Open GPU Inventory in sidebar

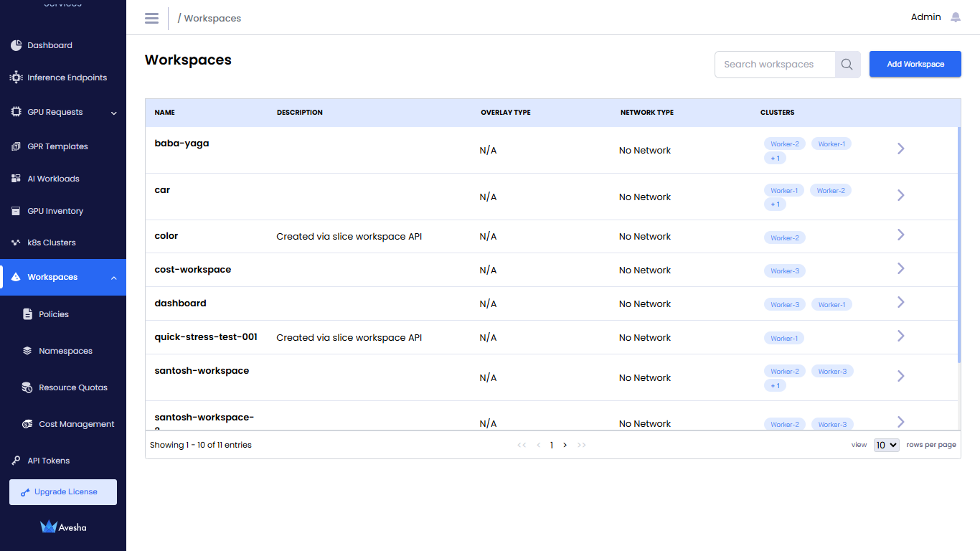(x=55, y=211)
